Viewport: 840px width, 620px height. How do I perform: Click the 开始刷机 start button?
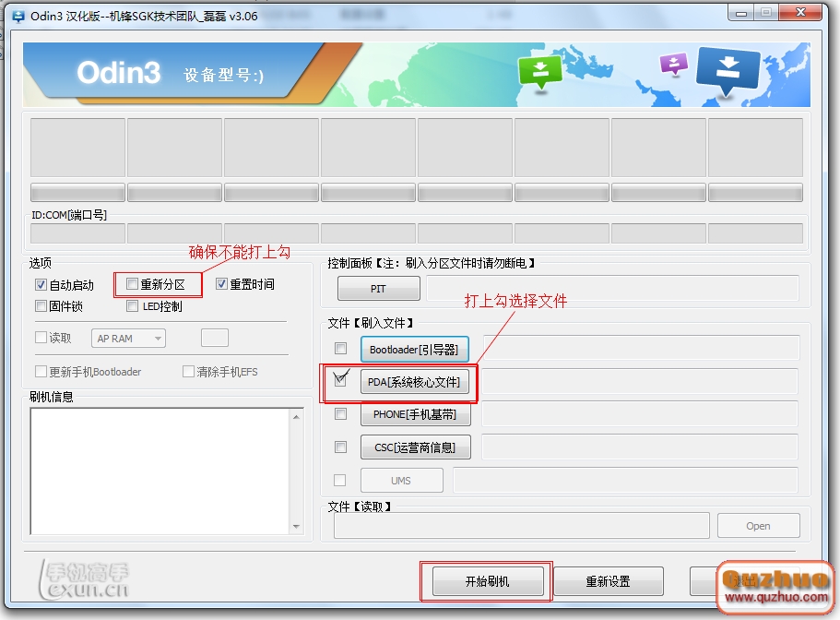click(488, 581)
